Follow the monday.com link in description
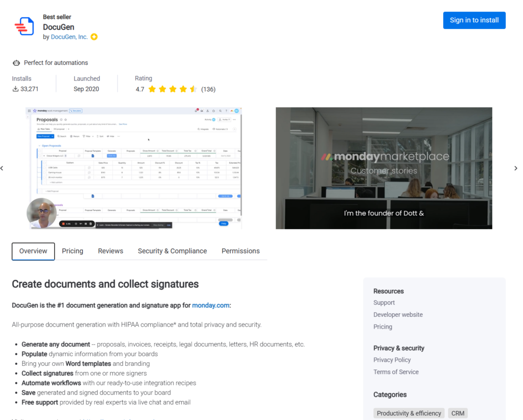This screenshot has width=523, height=420. (x=210, y=305)
